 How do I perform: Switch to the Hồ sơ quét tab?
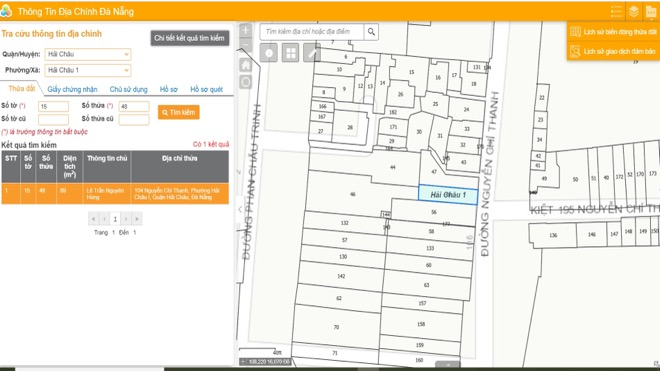[206, 89]
